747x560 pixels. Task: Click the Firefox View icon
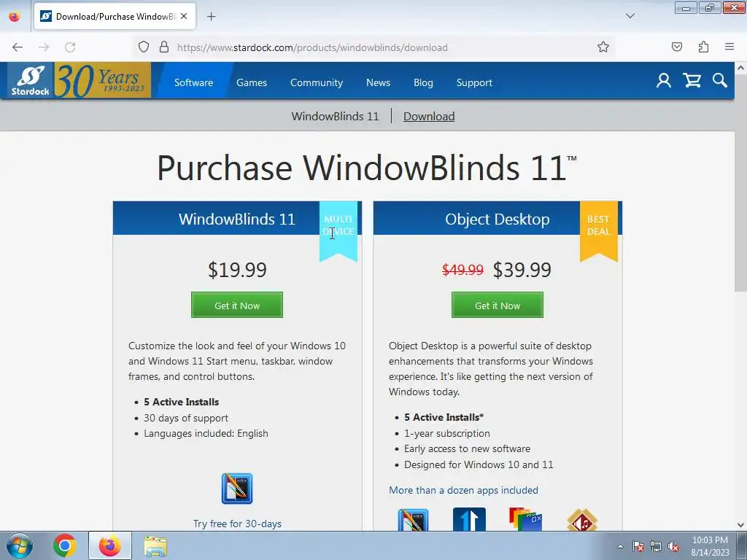tap(15, 16)
